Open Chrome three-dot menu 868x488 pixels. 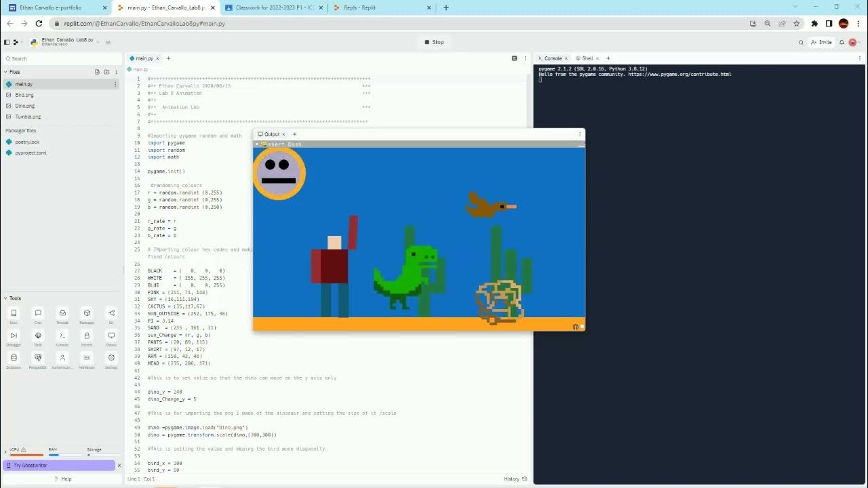point(858,23)
